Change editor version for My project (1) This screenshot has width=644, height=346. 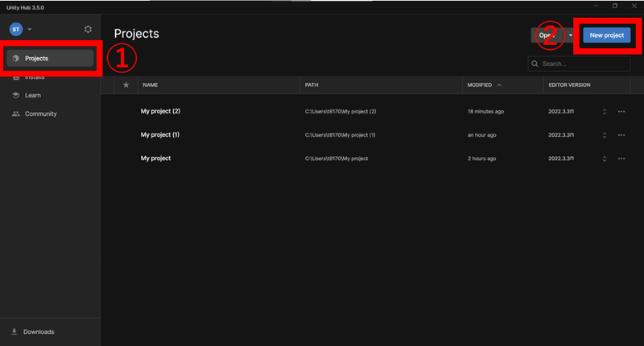[605, 135]
